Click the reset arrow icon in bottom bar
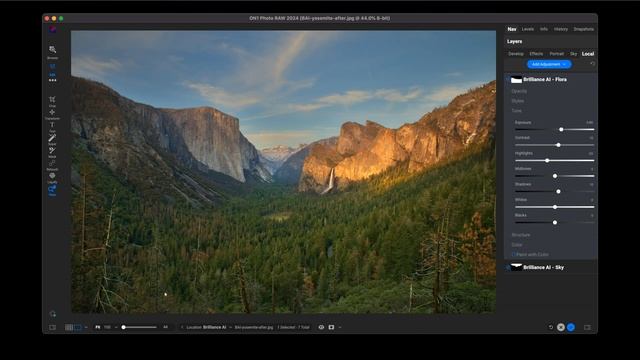 click(551, 327)
